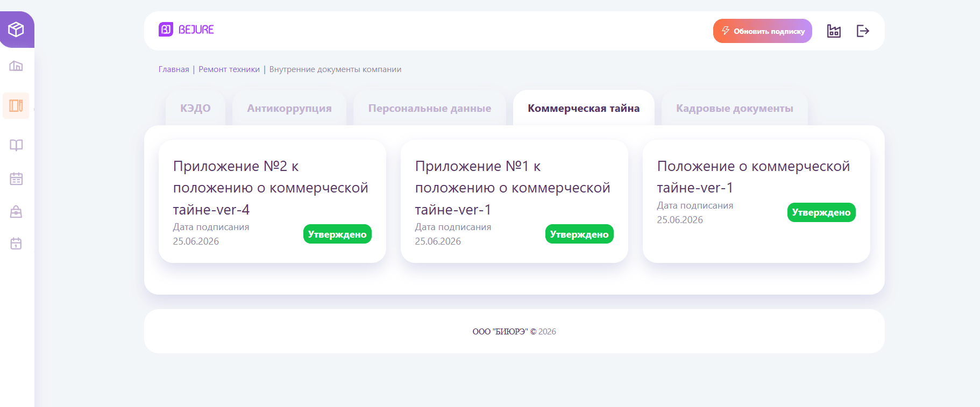
Task: Switch to the КЭДО tab
Action: tap(195, 108)
